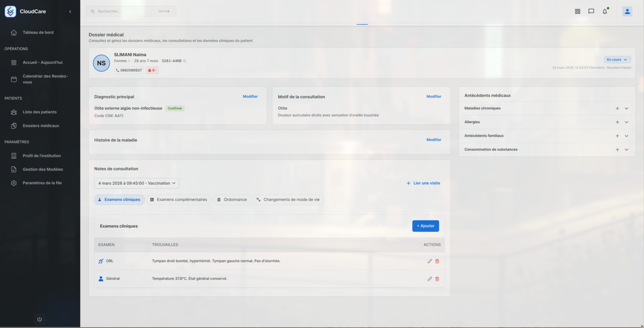Open the user profile avatar icon

point(627,12)
